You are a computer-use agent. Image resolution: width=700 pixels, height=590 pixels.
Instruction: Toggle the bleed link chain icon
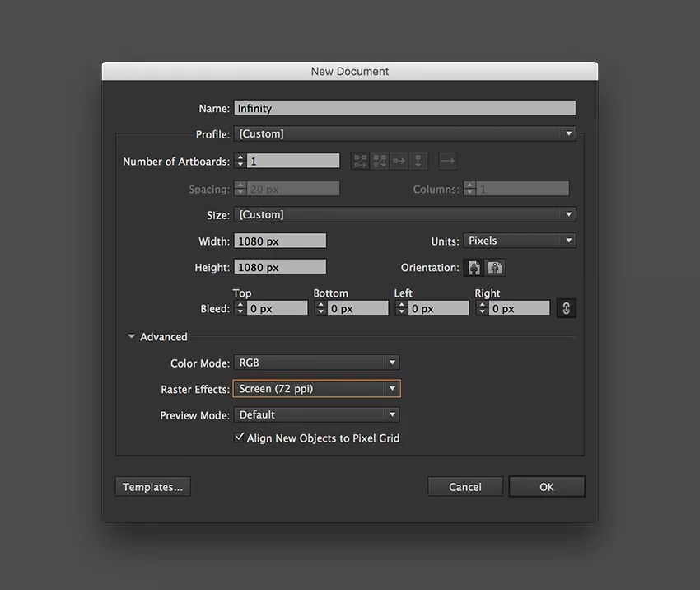[x=566, y=308]
